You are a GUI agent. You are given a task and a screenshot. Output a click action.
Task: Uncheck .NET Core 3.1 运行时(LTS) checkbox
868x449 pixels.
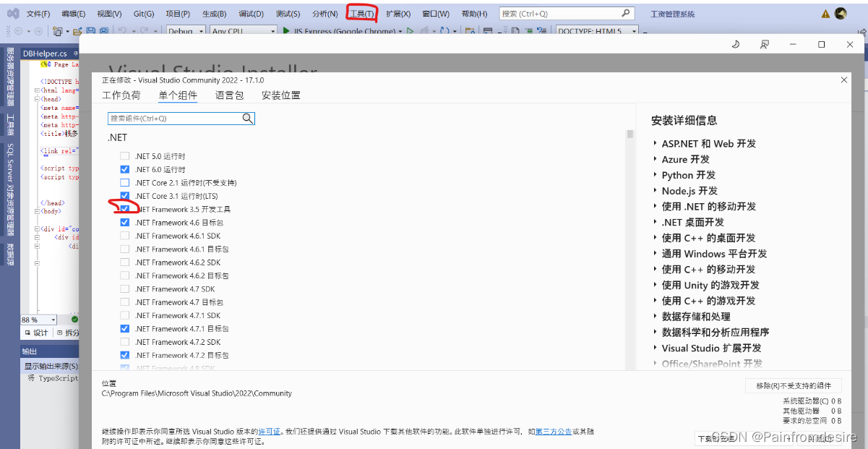coord(124,196)
